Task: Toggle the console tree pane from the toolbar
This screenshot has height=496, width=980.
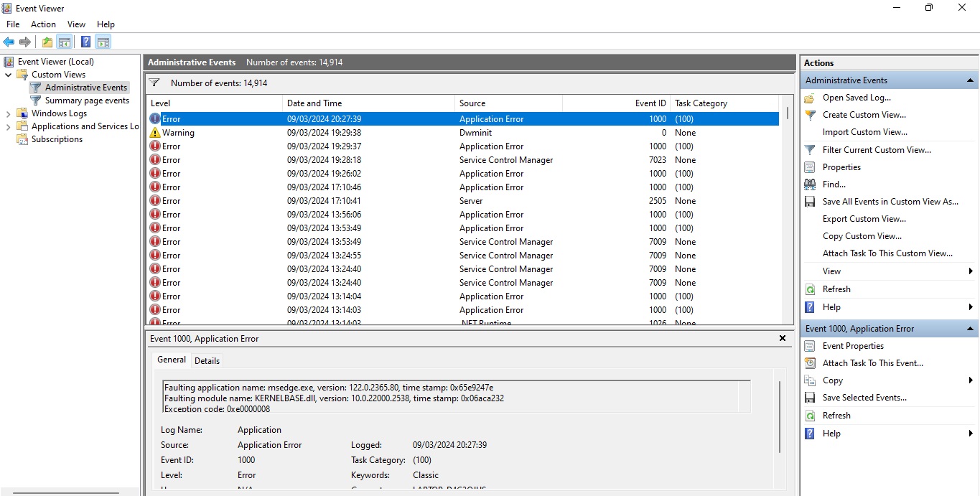Action: (x=65, y=42)
